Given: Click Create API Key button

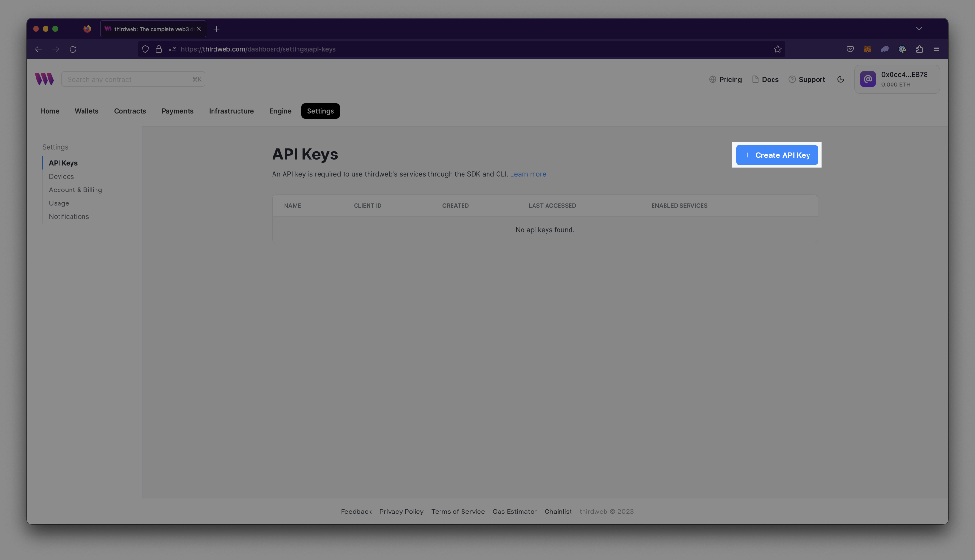Looking at the screenshot, I should [x=777, y=155].
